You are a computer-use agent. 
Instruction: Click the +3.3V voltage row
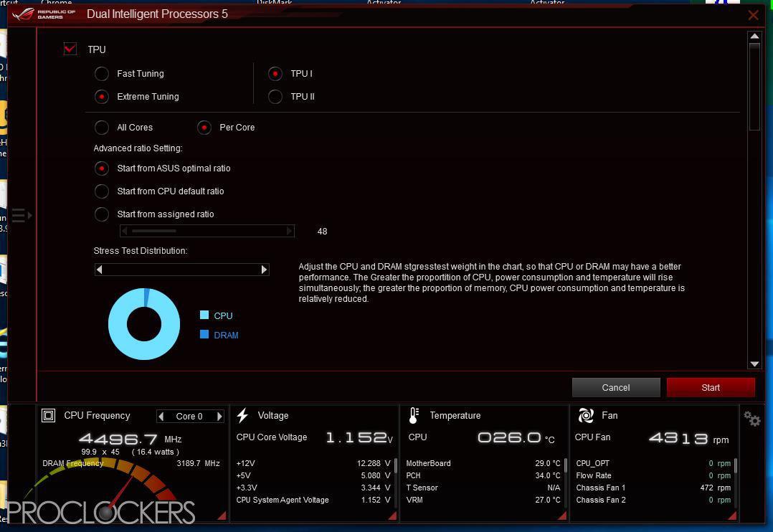[313, 488]
